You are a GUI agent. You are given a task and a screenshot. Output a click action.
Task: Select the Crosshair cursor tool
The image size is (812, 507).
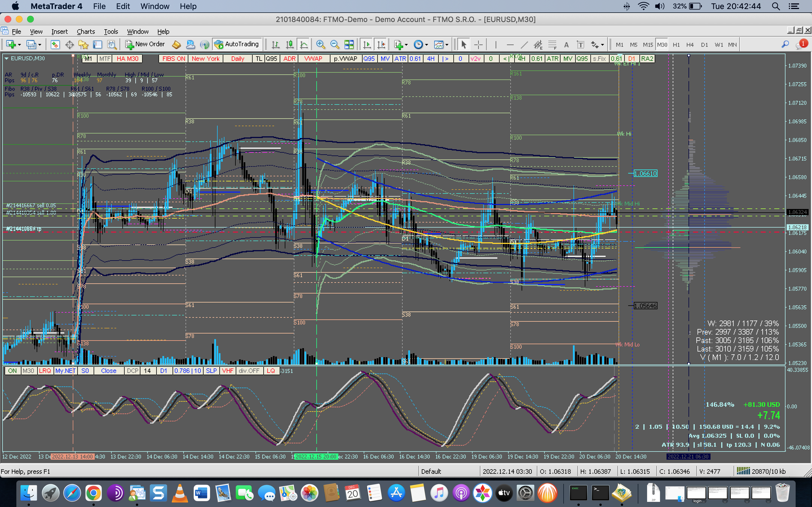(x=478, y=45)
